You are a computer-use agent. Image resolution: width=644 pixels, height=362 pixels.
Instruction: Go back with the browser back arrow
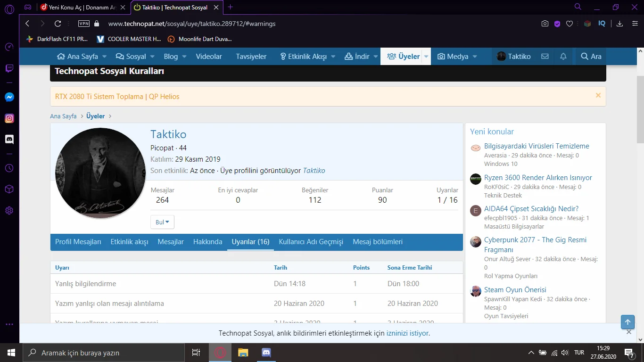27,24
